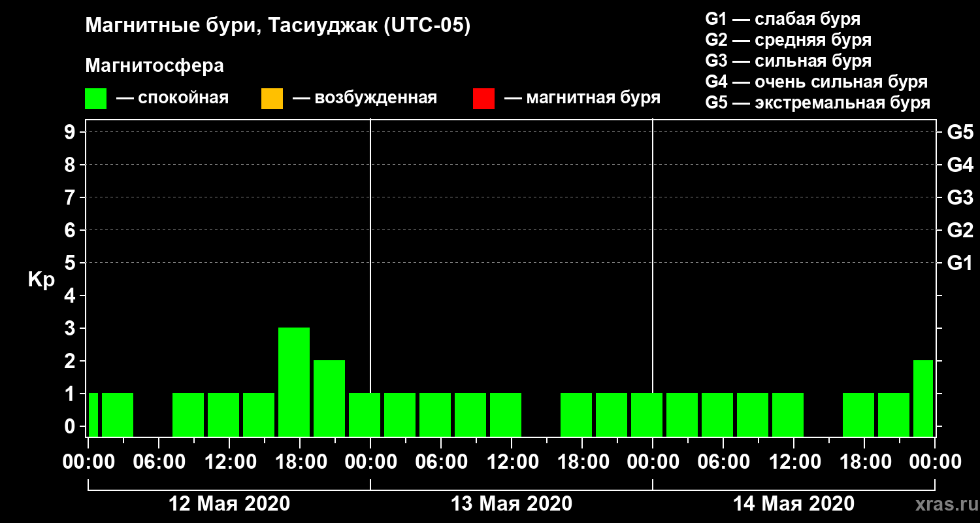
Task: Click the Kp 2 bar on 12 Мая
Action: pos(329,398)
